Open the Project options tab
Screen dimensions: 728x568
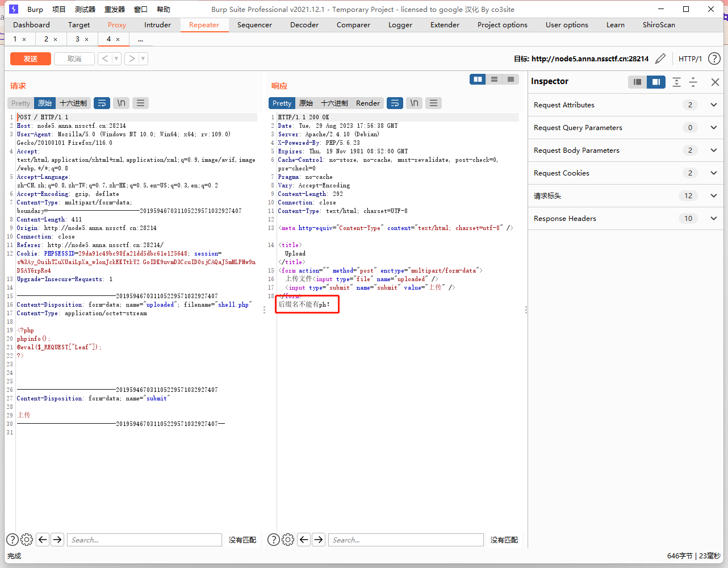tap(503, 24)
